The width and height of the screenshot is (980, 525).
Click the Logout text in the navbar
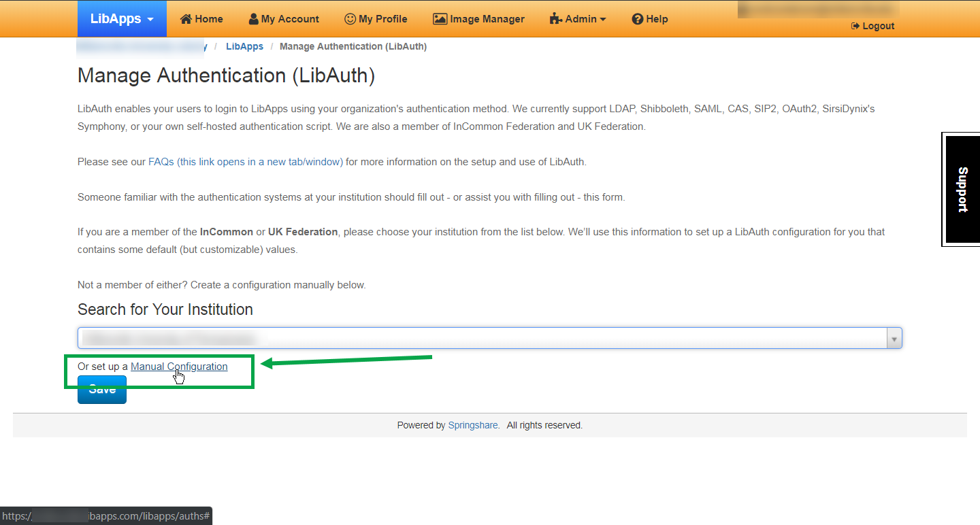pos(878,26)
